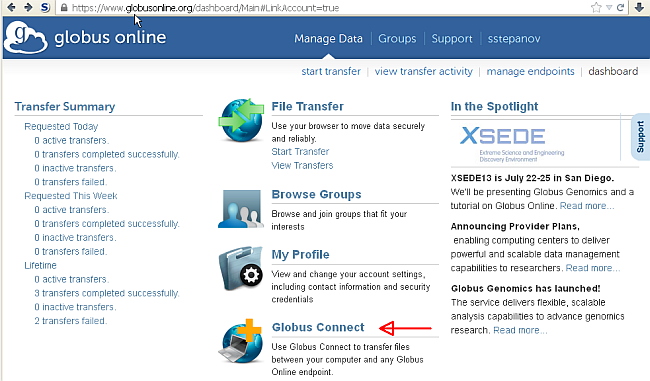Click the Lifetime label

(x=40, y=265)
